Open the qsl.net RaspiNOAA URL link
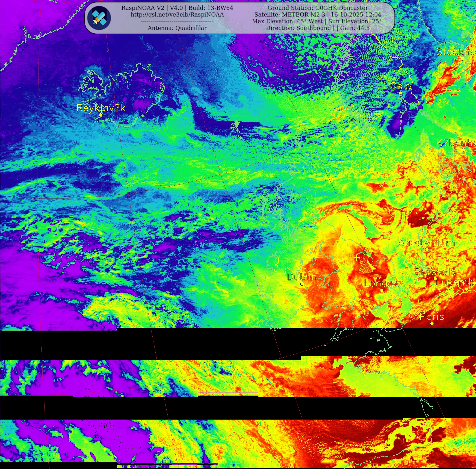 pyautogui.click(x=177, y=14)
